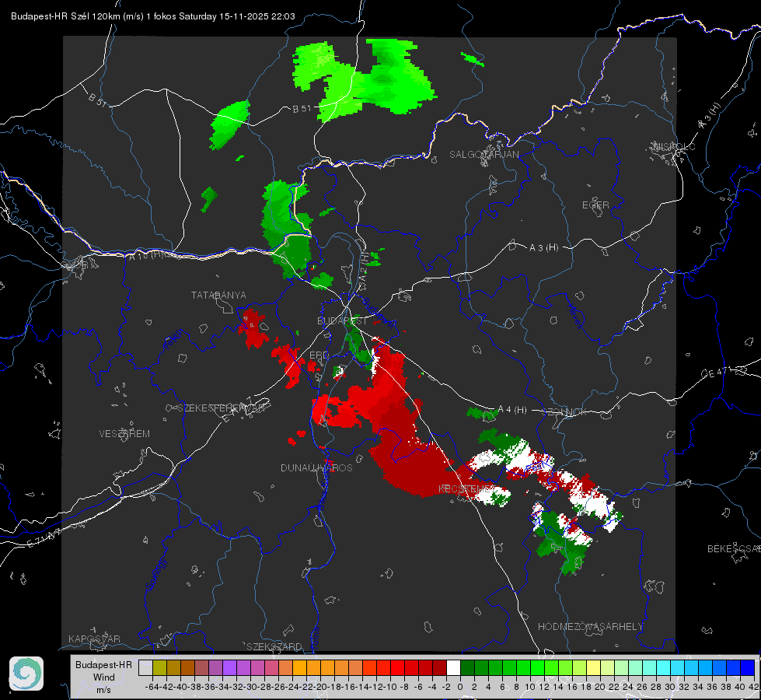The image size is (761, 700).
Task: Select the VESZPREM city label
Action: [x=124, y=434]
